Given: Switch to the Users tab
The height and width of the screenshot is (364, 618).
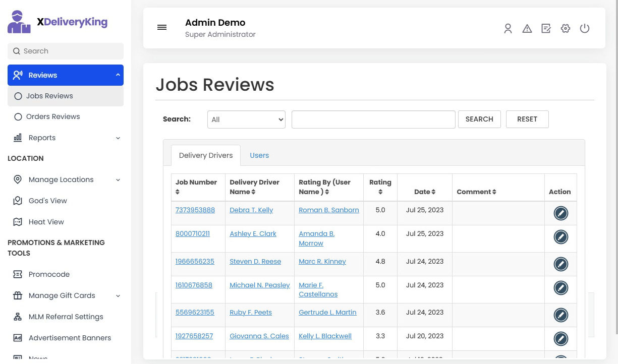Looking at the screenshot, I should [259, 155].
